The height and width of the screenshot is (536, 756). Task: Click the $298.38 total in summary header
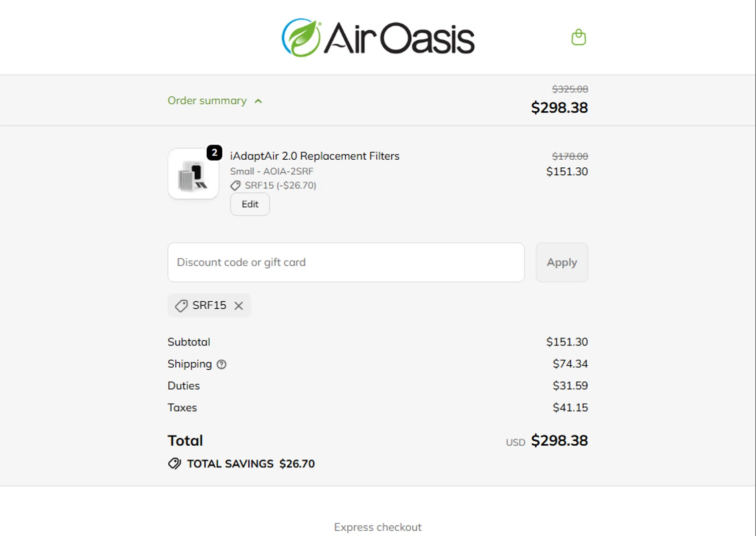click(559, 108)
